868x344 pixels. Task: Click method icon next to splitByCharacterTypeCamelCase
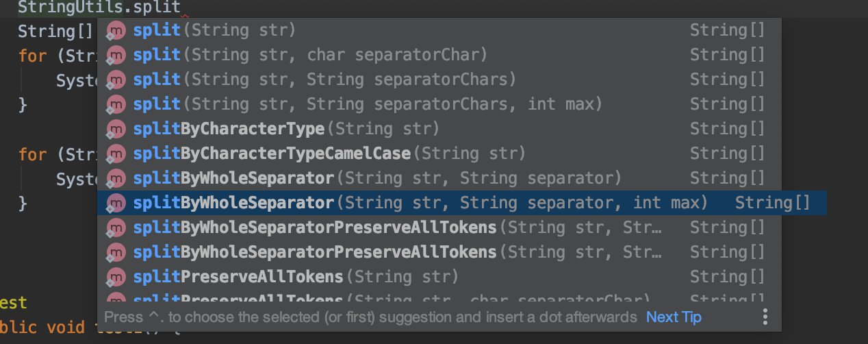click(x=117, y=153)
